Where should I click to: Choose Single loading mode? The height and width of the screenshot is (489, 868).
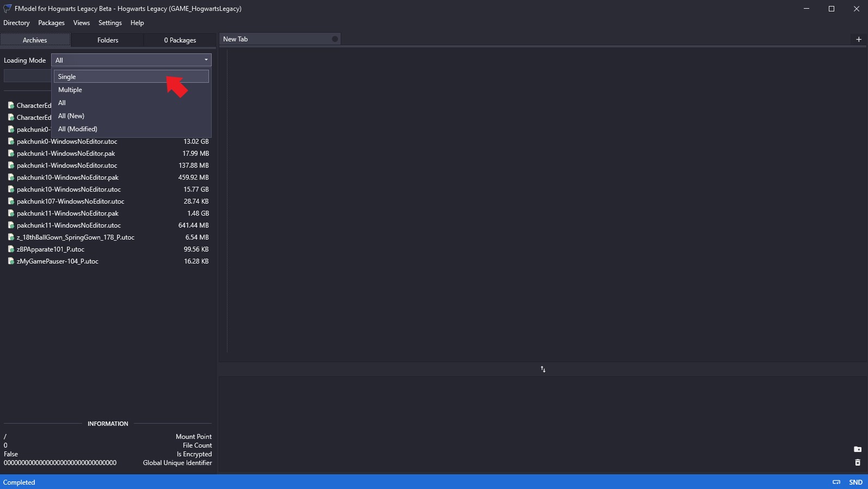(131, 77)
